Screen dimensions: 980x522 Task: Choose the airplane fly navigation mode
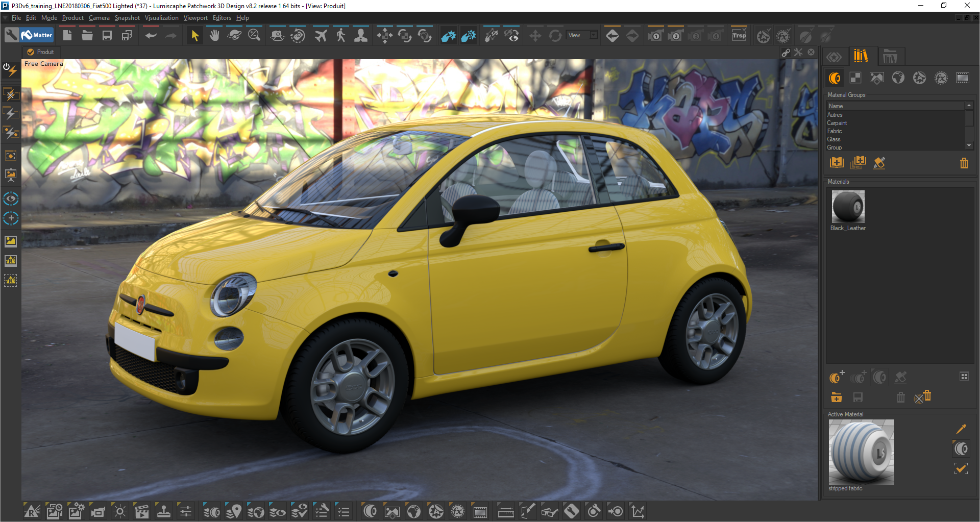coord(321,36)
